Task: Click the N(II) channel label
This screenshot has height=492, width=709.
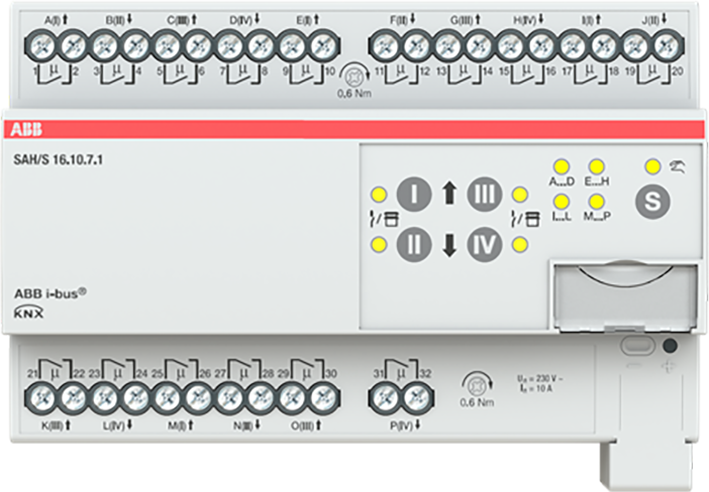Action: tap(247, 425)
